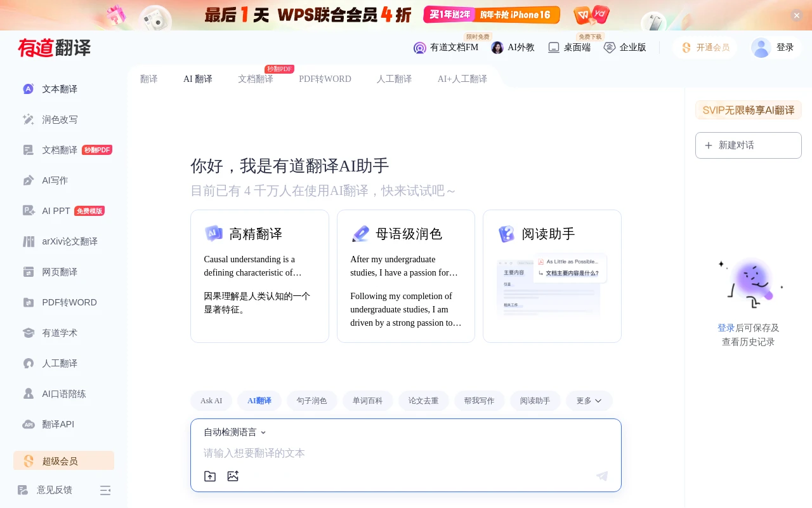The image size is (812, 508).
Task: Switch to the PDF转WORD tab
Action: click(x=325, y=79)
